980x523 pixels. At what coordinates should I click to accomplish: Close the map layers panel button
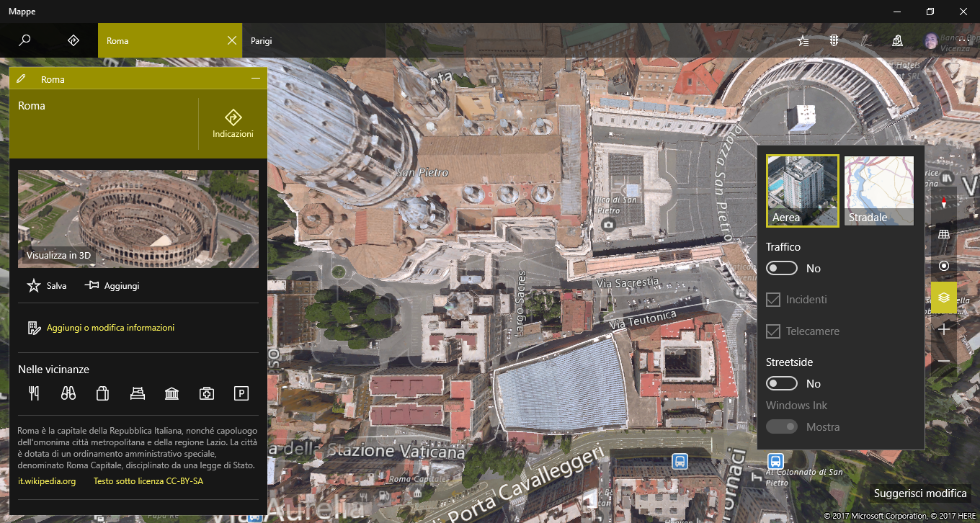tap(944, 298)
